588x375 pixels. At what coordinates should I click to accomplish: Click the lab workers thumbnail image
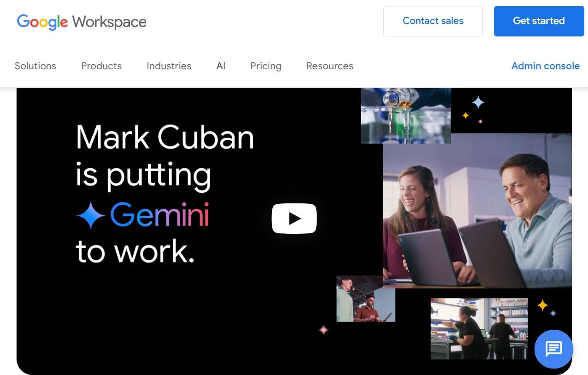(x=479, y=328)
